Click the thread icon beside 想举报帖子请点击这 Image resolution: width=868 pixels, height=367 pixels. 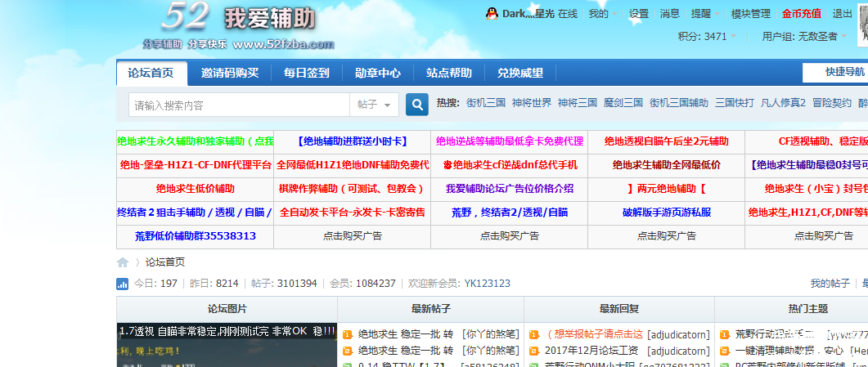pyautogui.click(x=533, y=334)
